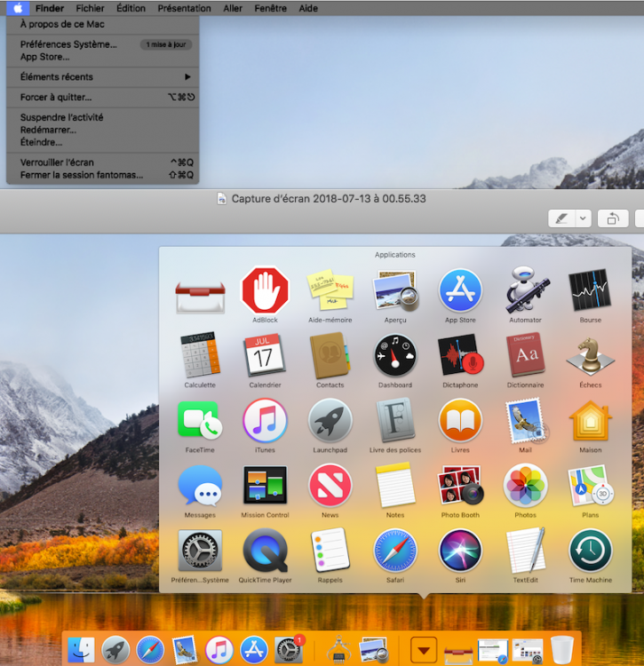Launch QuickTime Player
Screen dimensions: 644x666
point(265,551)
